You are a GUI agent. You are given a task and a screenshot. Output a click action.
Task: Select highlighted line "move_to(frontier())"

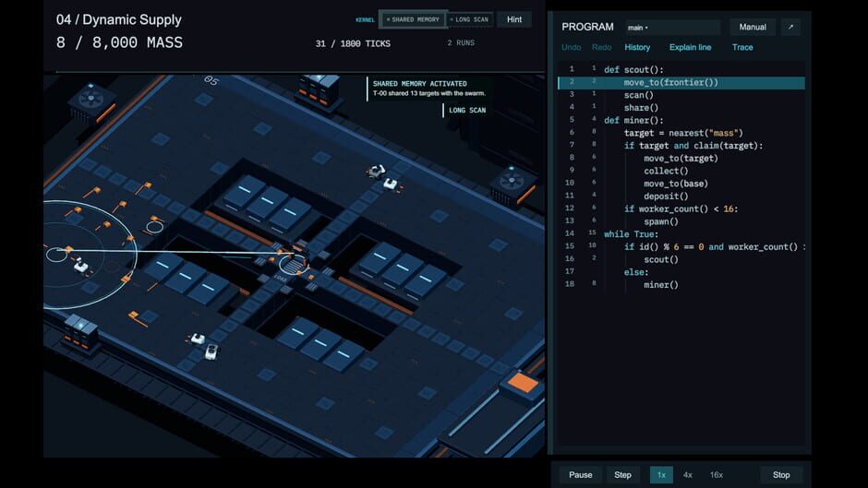(x=681, y=82)
